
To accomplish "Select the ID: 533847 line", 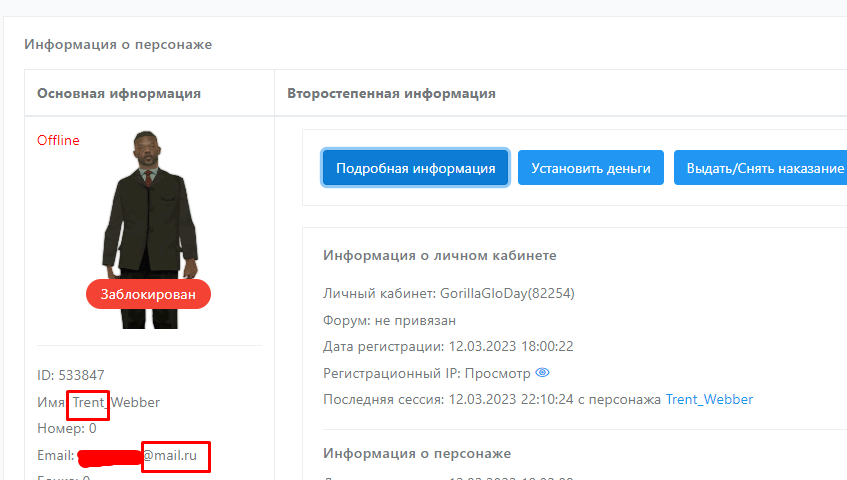I will pyautogui.click(x=71, y=375).
